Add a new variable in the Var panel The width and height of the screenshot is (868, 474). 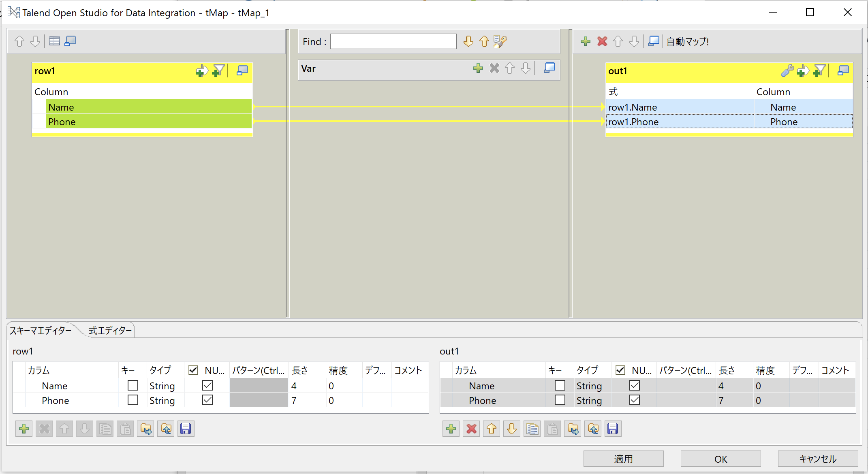[478, 68]
